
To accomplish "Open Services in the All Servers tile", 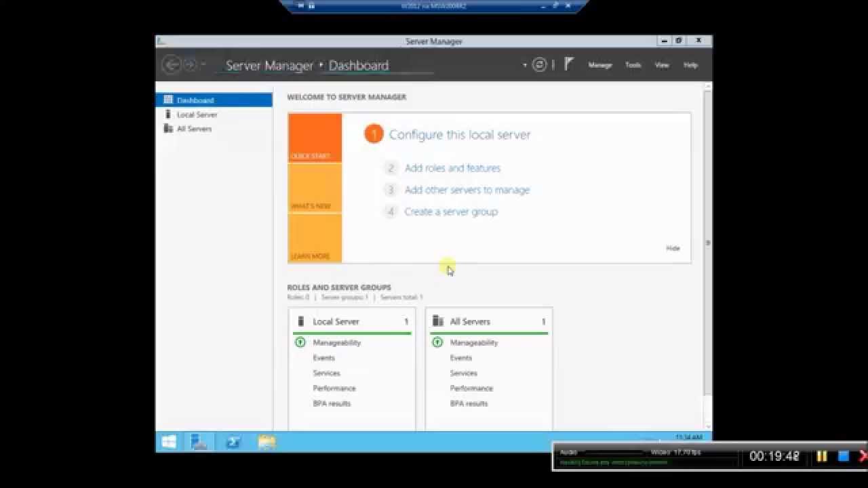I will click(x=463, y=373).
